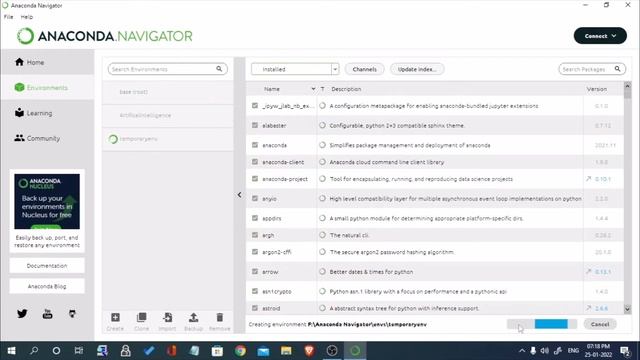
Task: Toggle the argon2-cffi package checkbox
Action: pos(255,252)
